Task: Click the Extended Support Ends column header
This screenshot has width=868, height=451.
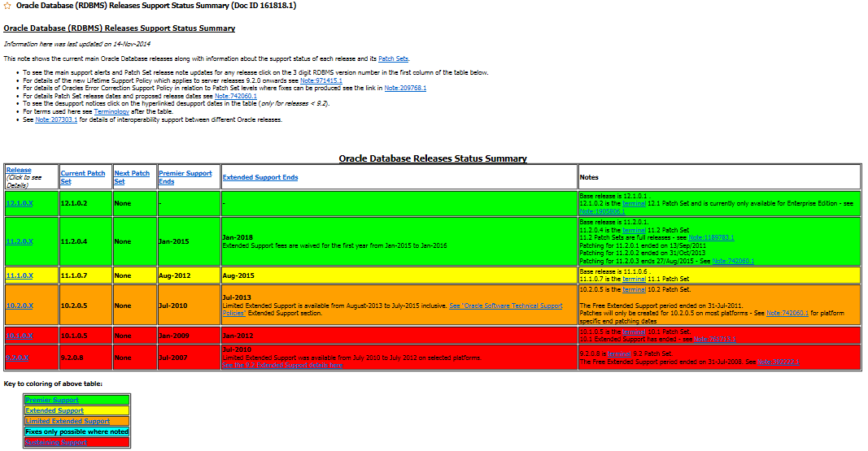Action: 260,177
